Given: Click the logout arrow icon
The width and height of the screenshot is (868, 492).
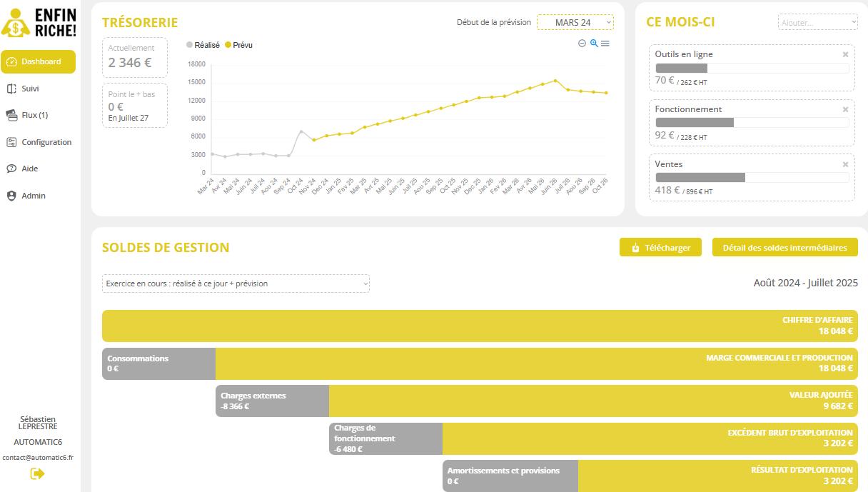Looking at the screenshot, I should click(38, 473).
